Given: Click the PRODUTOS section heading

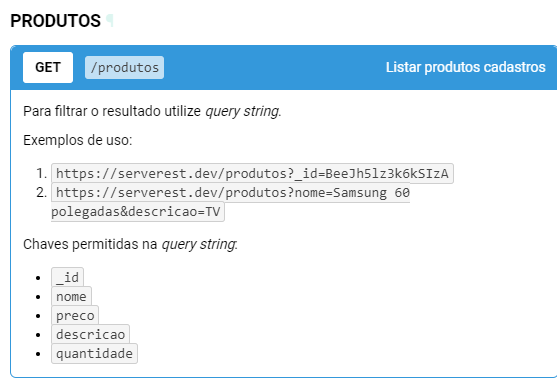Looking at the screenshot, I should (55, 21).
